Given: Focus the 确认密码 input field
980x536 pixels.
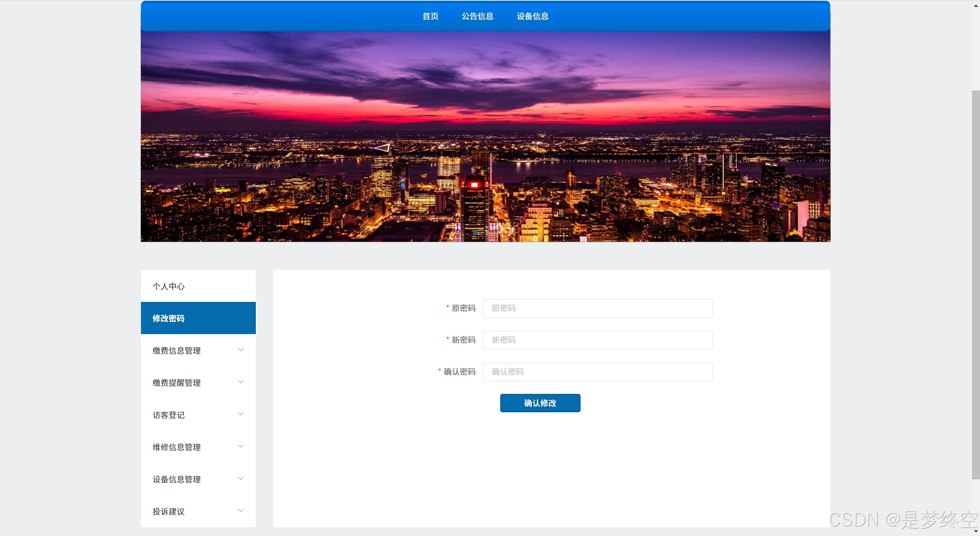Looking at the screenshot, I should [x=597, y=372].
